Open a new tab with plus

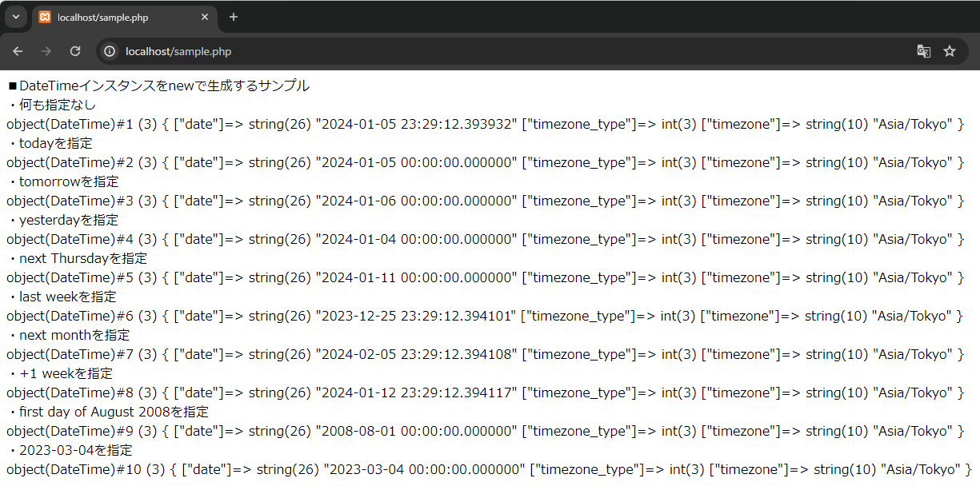pos(234,17)
